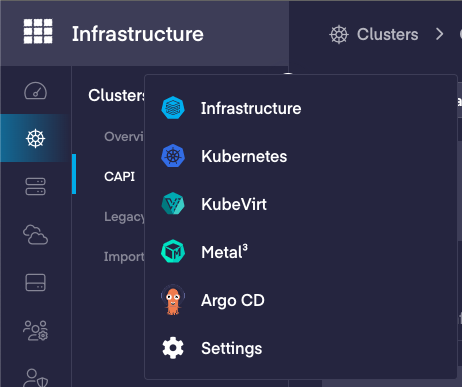Choose Infrastructure from the app switcher menu
The height and width of the screenshot is (387, 462).
251,108
